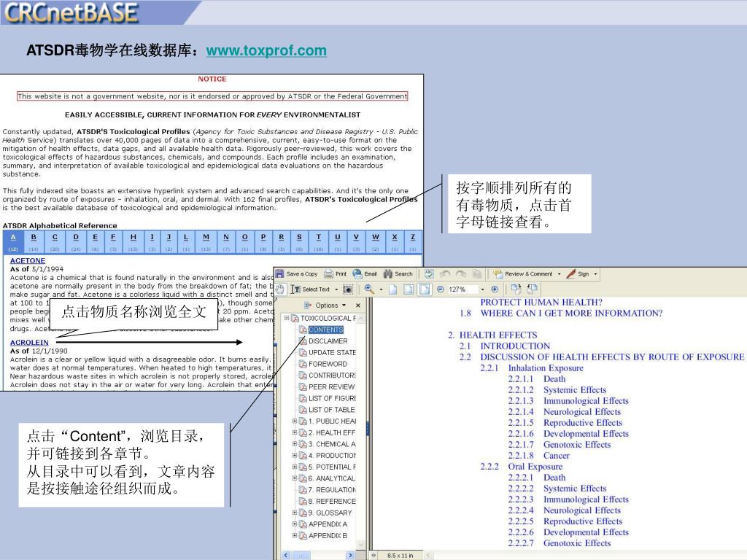The height and width of the screenshot is (560, 747).
Task: Select the 7. REGULATION bookmark
Action: [x=332, y=489]
